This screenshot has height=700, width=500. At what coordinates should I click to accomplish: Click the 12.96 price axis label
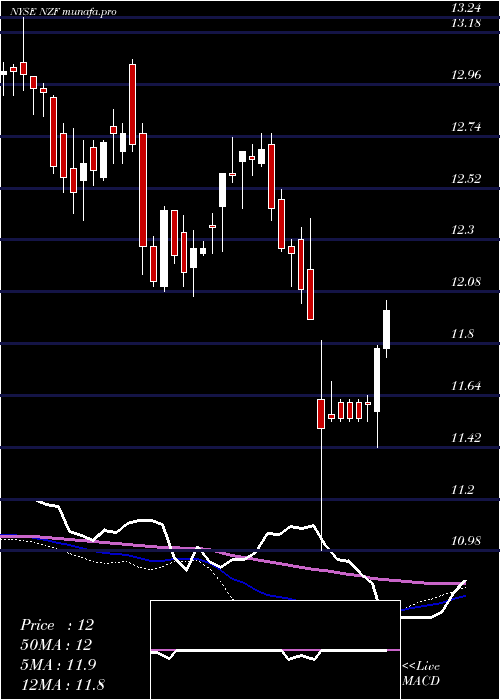[466, 75]
